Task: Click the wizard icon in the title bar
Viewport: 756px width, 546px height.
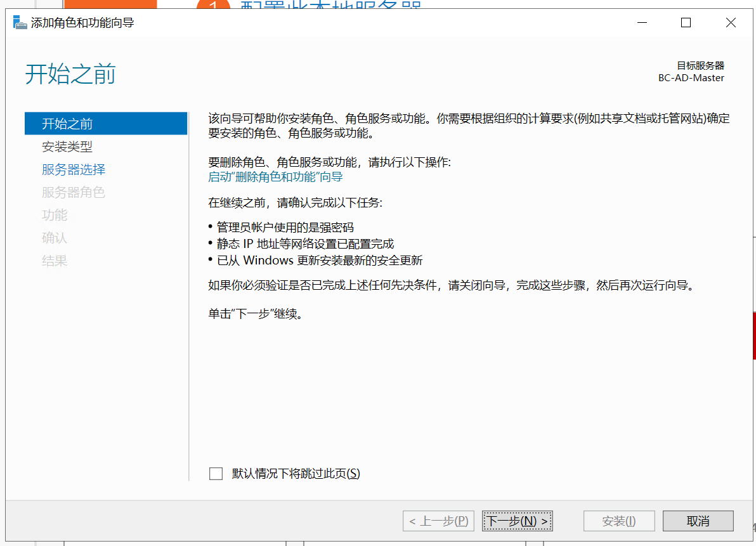Action: (20, 23)
